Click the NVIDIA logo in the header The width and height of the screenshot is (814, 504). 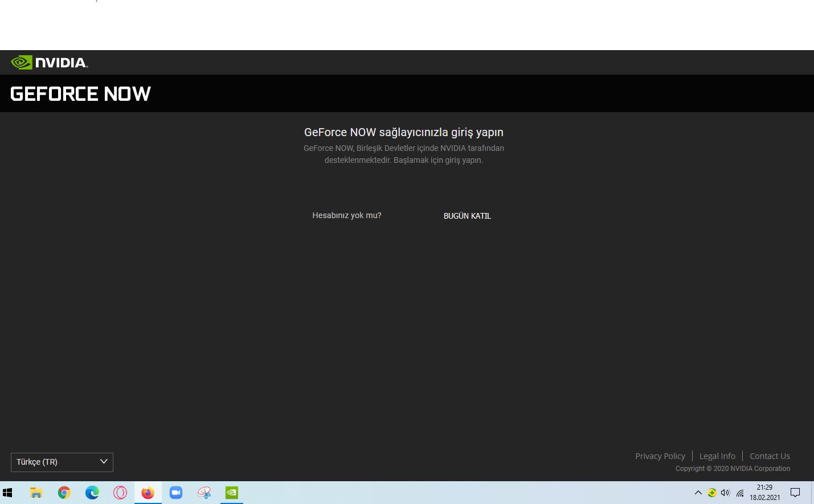50,63
